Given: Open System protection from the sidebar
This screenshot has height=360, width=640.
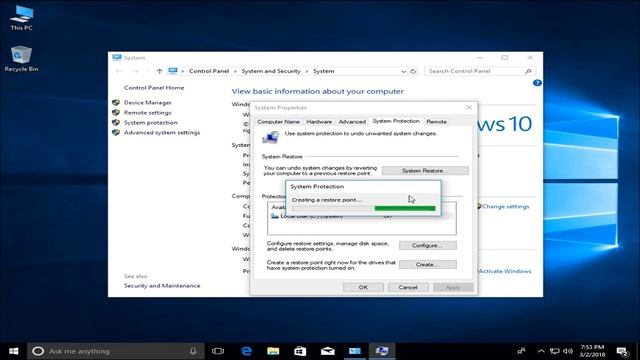Looking at the screenshot, I should click(151, 122).
